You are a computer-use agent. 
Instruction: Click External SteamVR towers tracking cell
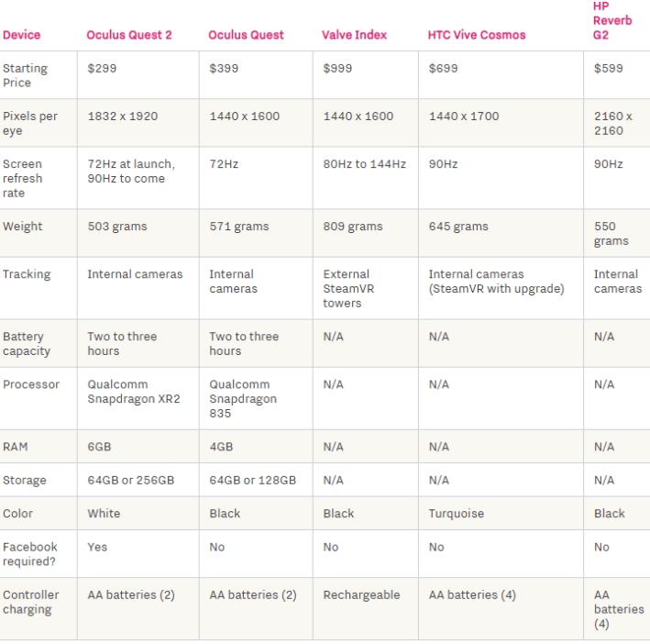[x=346, y=288]
